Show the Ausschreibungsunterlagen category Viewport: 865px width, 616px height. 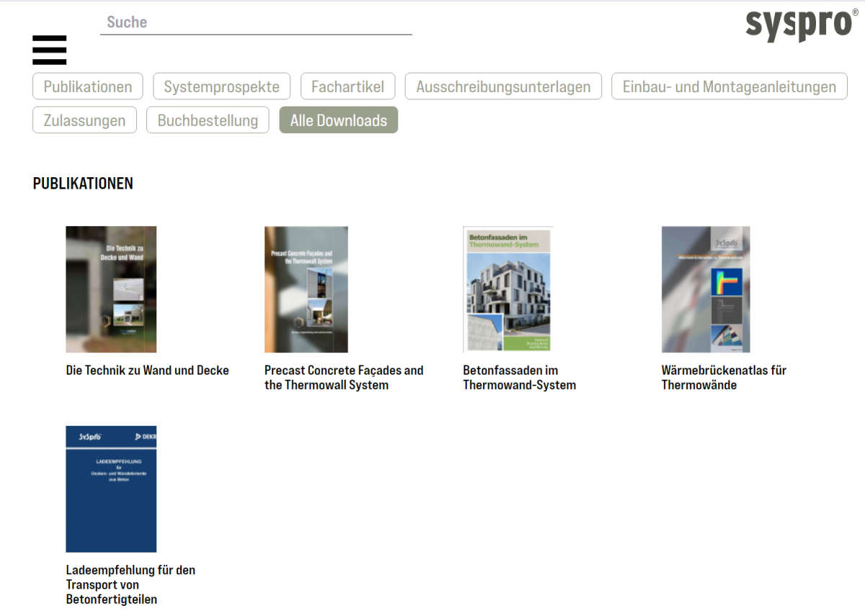coord(503,86)
